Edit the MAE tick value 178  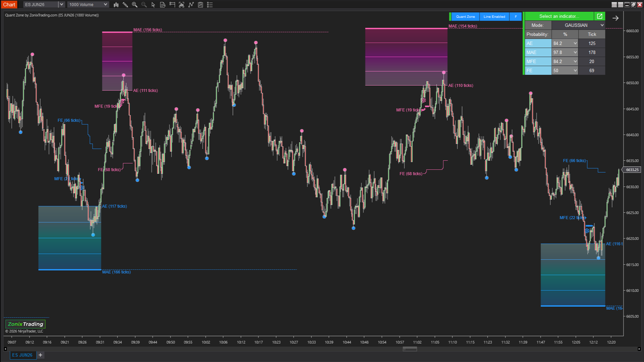point(592,53)
